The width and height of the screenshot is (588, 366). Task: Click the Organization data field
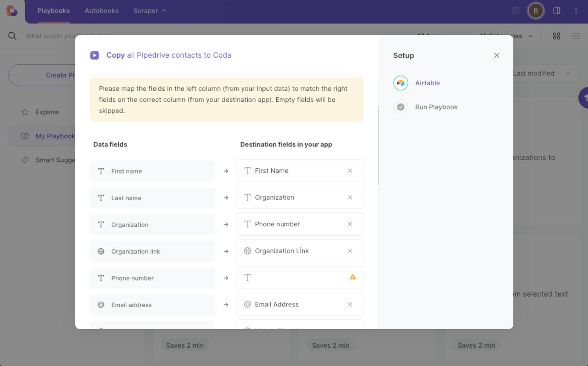click(153, 225)
